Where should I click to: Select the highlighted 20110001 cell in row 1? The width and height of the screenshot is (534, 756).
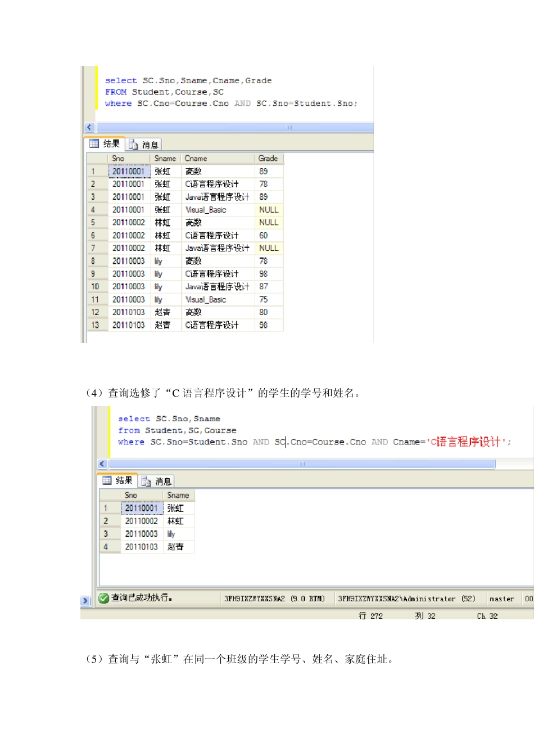129,171
